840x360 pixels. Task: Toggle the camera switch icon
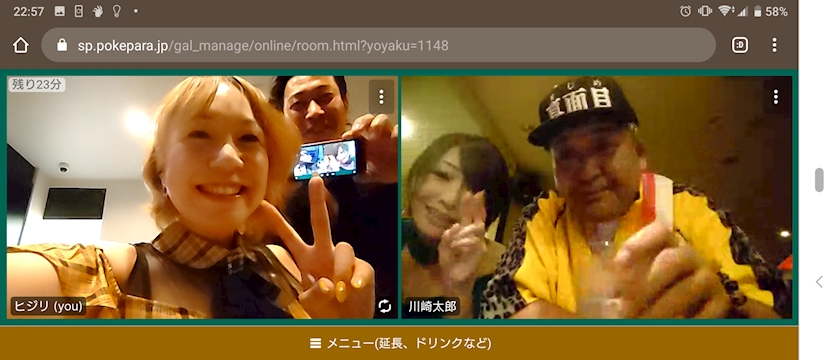385,306
